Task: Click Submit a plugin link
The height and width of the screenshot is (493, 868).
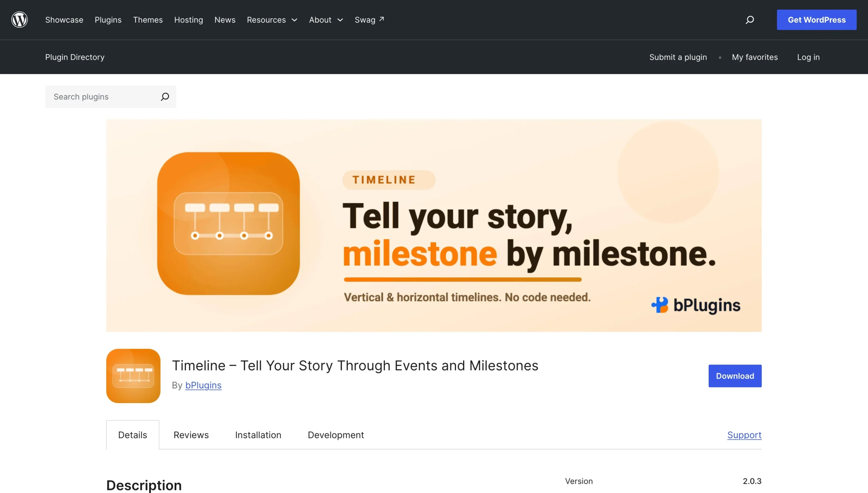Action: pyautogui.click(x=678, y=57)
